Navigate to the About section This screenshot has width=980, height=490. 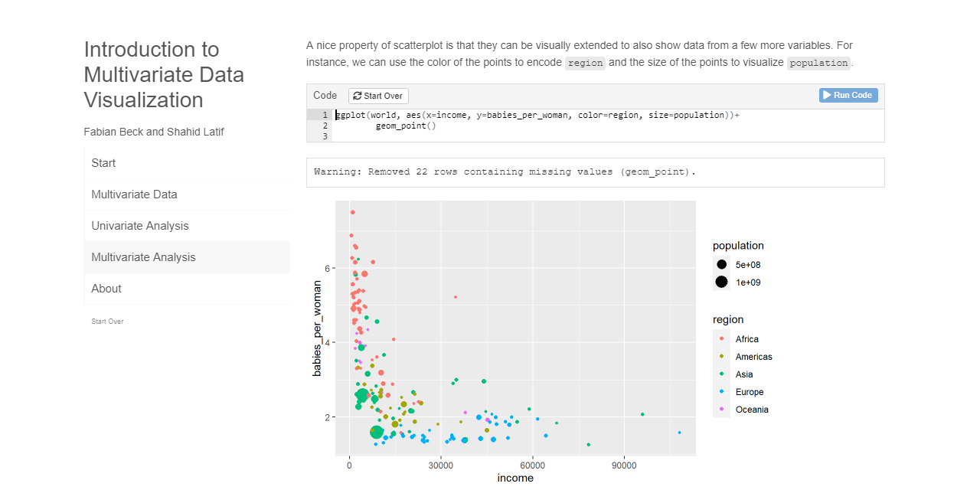[x=106, y=289]
